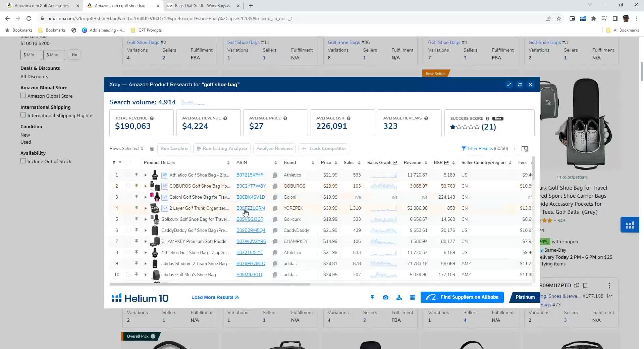
Task: Take a screenshot with camera icon
Action: [x=385, y=297]
